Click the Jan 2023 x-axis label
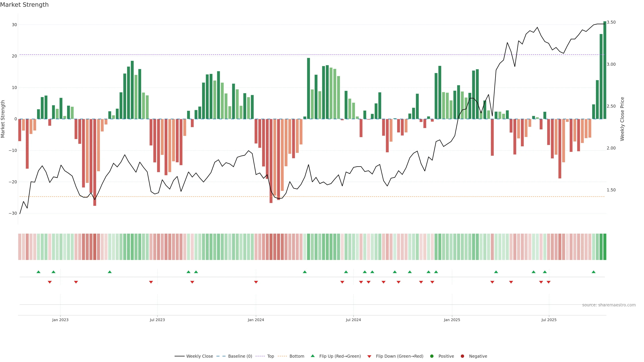Image resolution: width=644 pixels, height=362 pixels. point(60,320)
